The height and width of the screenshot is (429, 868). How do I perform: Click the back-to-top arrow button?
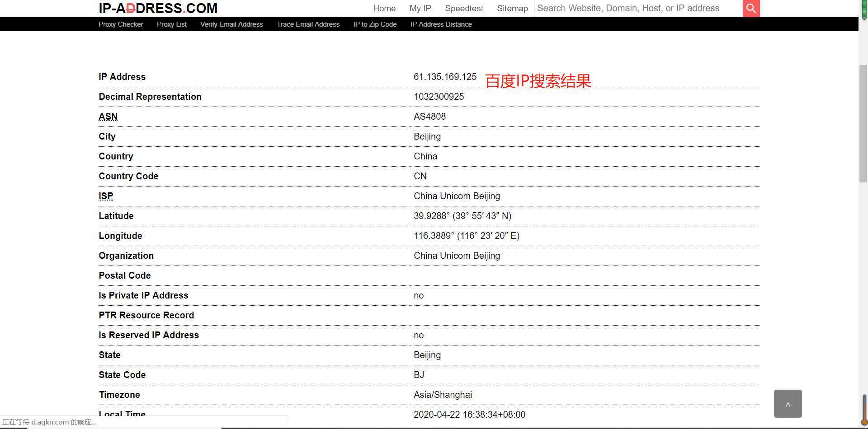tap(788, 404)
